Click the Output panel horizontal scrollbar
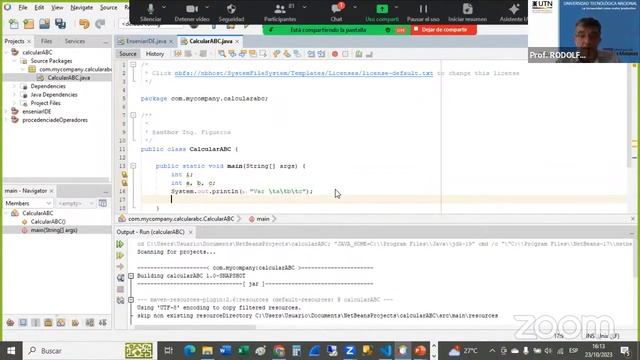 click(195, 327)
